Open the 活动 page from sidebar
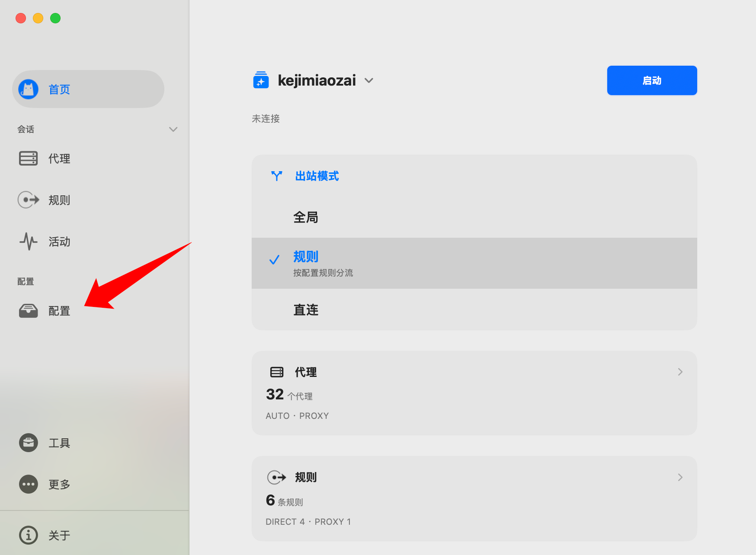The image size is (756, 555). (x=88, y=241)
